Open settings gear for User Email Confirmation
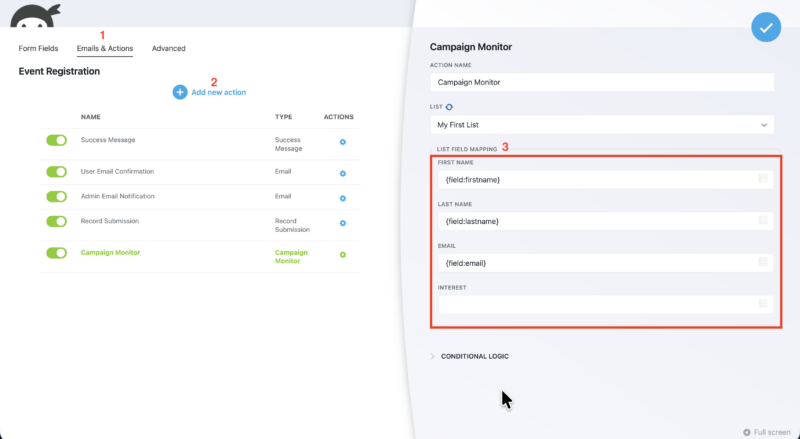The width and height of the screenshot is (800, 439). point(343,174)
